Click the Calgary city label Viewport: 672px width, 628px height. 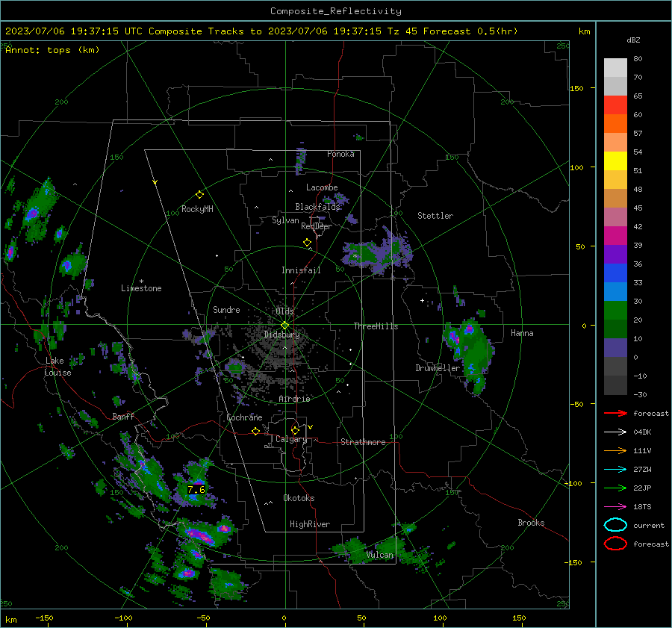pos(291,439)
